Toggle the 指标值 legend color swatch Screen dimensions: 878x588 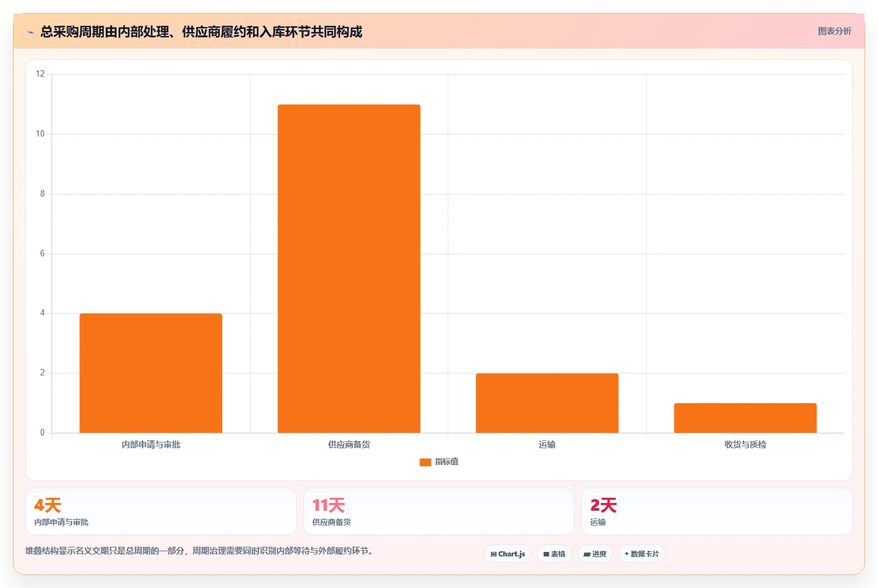point(425,462)
